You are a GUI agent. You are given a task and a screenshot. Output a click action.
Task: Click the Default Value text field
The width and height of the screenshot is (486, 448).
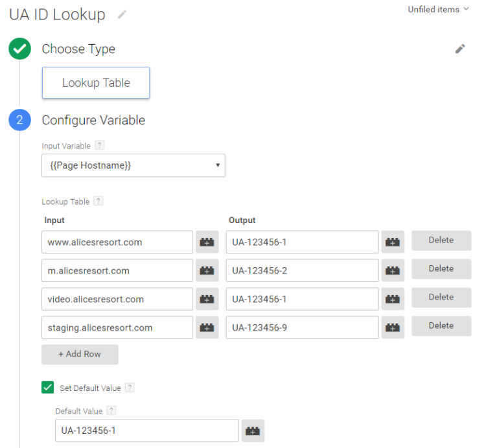click(x=147, y=430)
